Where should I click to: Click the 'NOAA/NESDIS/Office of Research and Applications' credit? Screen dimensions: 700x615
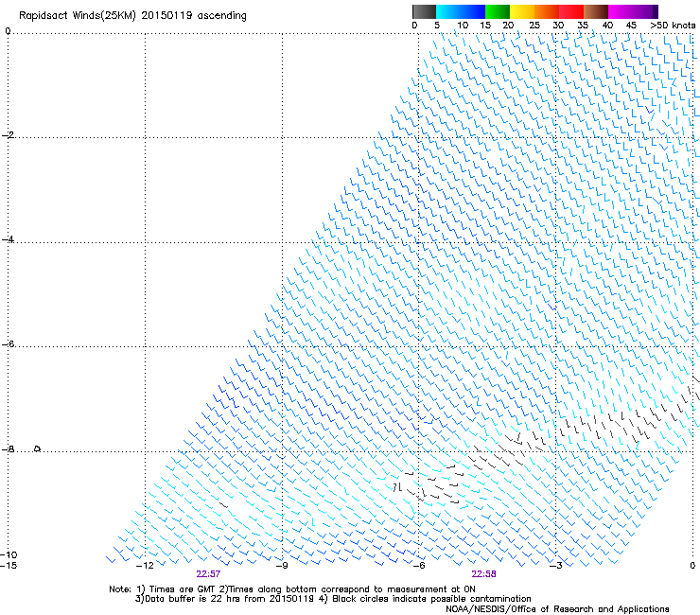557,609
